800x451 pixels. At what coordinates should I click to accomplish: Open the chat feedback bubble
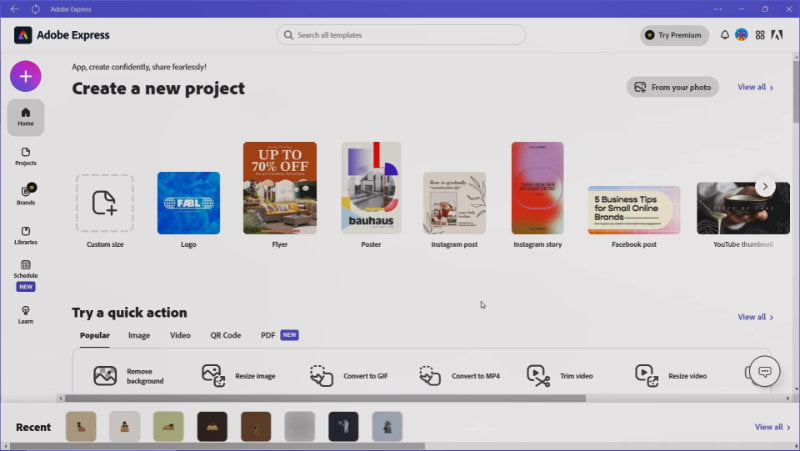point(764,371)
